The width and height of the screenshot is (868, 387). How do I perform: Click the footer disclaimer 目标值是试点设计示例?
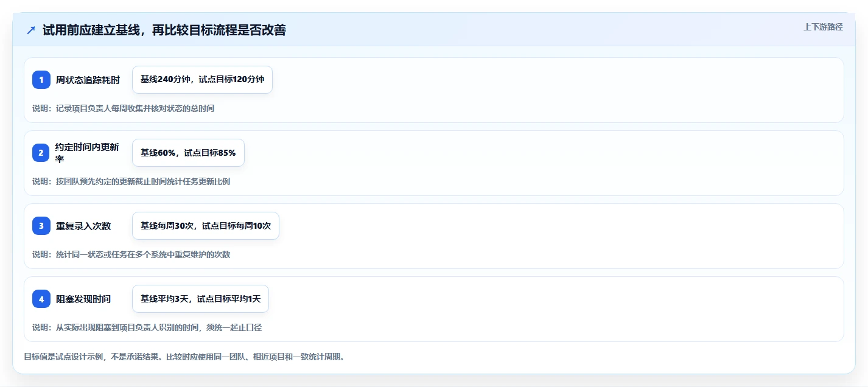point(184,357)
